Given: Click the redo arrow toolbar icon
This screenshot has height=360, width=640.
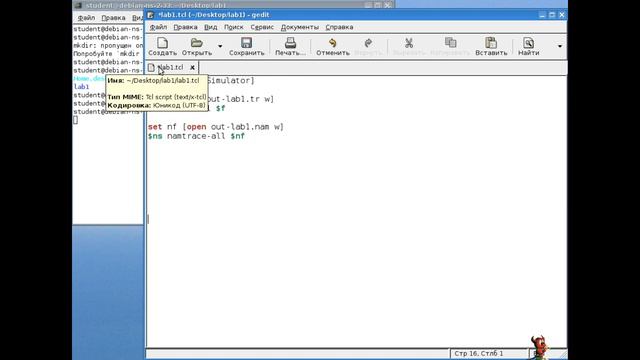Looking at the screenshot, I should coord(368,43).
